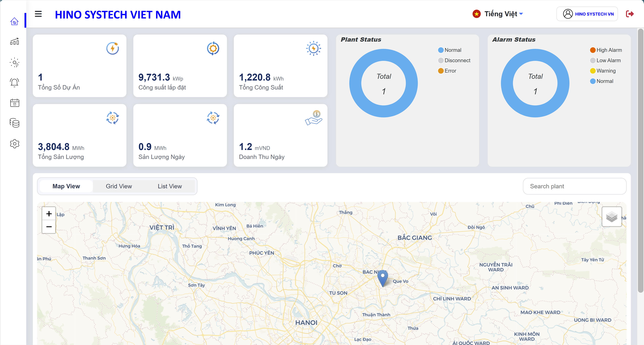Open the database stack sidebar icon

(15, 123)
